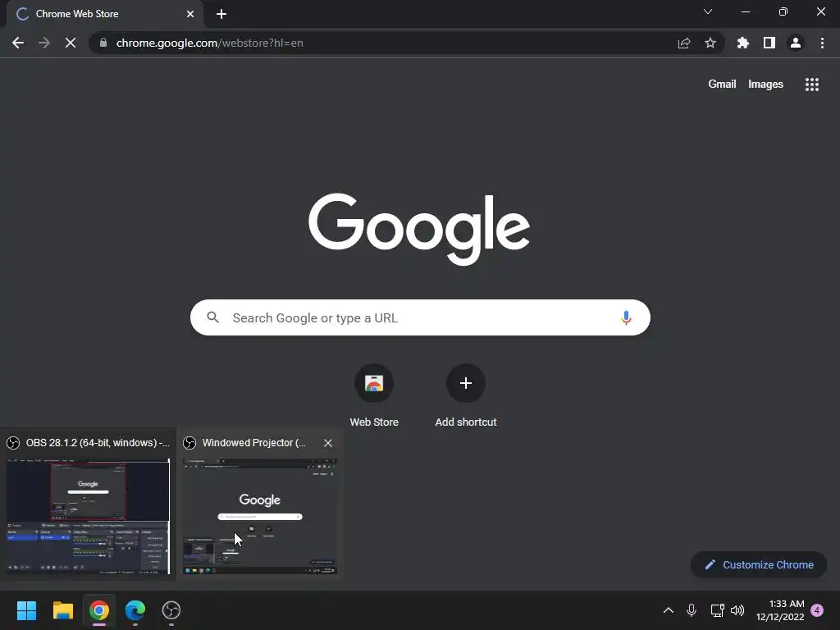Image resolution: width=840 pixels, height=630 pixels.
Task: Open the Web Store shortcut
Action: coord(374,395)
